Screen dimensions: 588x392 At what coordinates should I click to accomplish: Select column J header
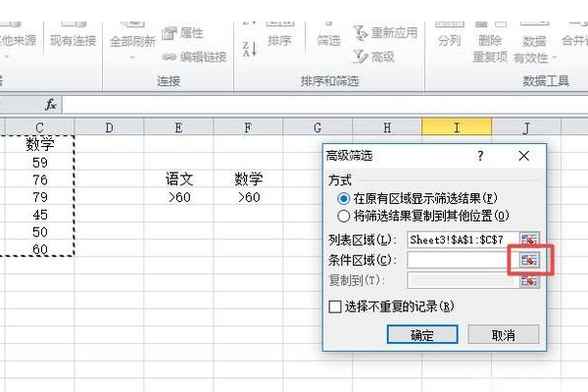pos(526,127)
